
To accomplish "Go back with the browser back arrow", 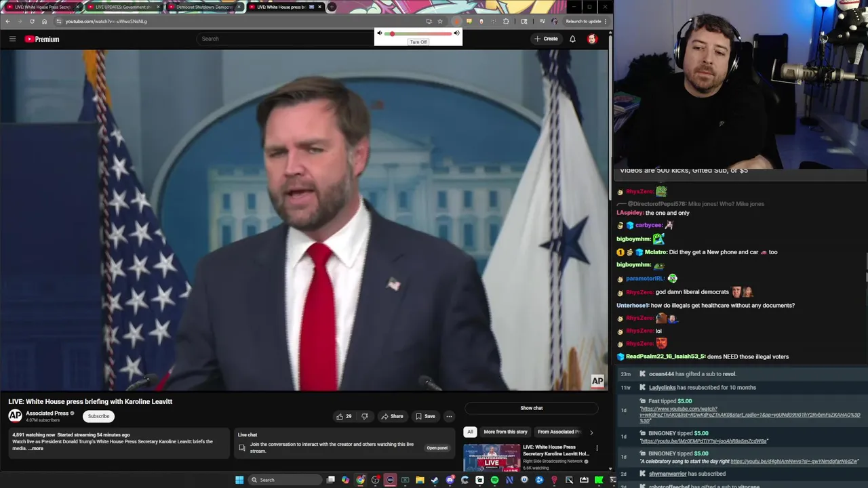I will point(7,21).
